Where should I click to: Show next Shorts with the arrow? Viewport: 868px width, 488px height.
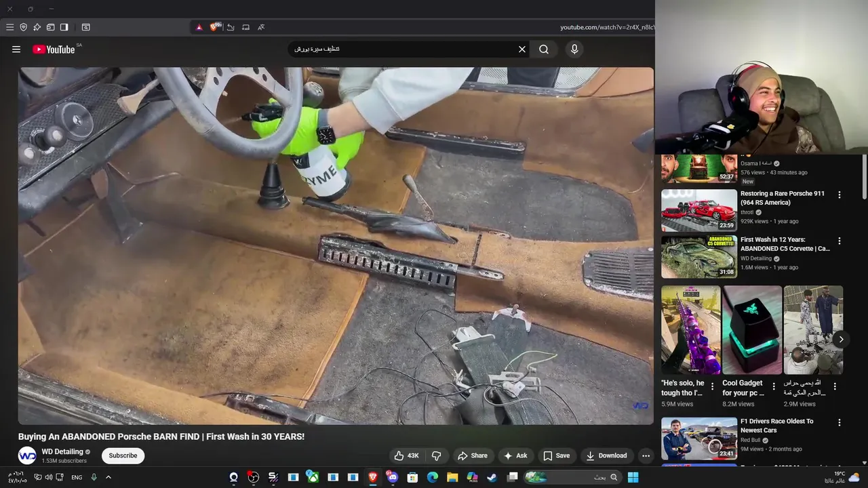pyautogui.click(x=841, y=339)
